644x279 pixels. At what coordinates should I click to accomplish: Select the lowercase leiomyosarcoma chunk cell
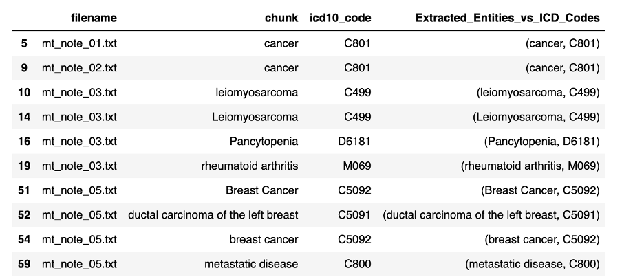(257, 93)
